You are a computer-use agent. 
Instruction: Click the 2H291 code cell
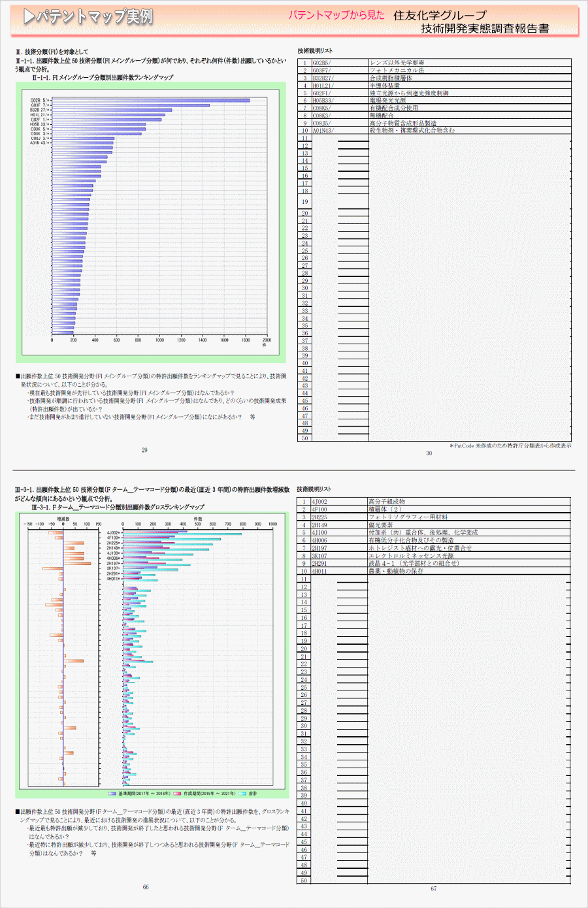339,564
